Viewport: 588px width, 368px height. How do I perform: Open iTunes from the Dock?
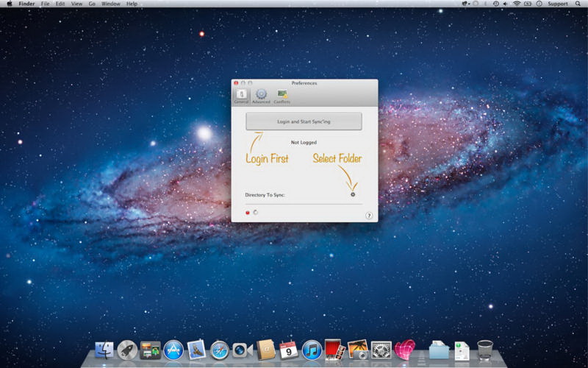312,350
